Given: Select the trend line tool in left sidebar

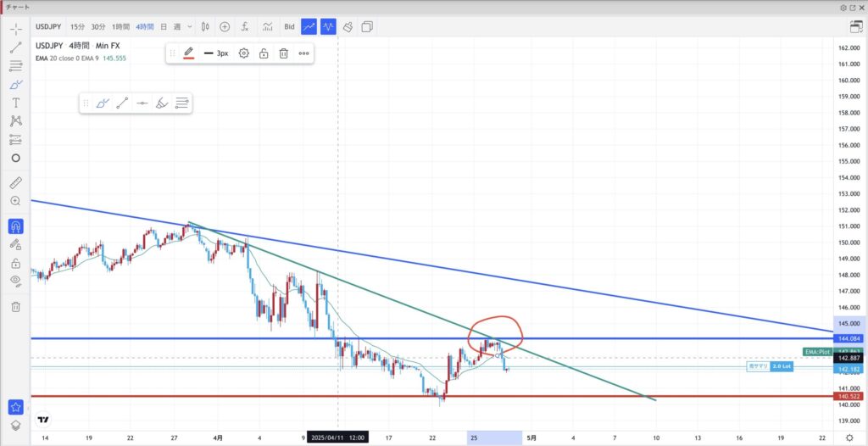Looking at the screenshot, I should 15,47.
